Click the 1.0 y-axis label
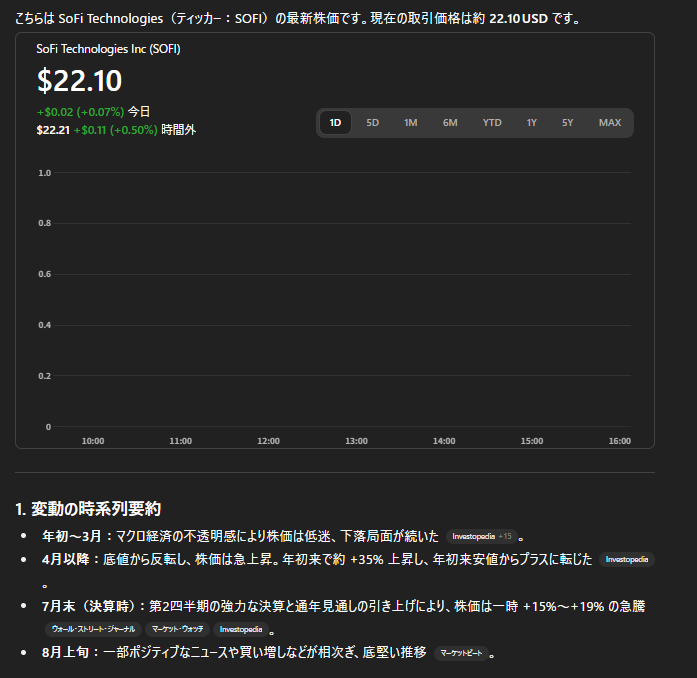This screenshot has width=697, height=678. 44,173
